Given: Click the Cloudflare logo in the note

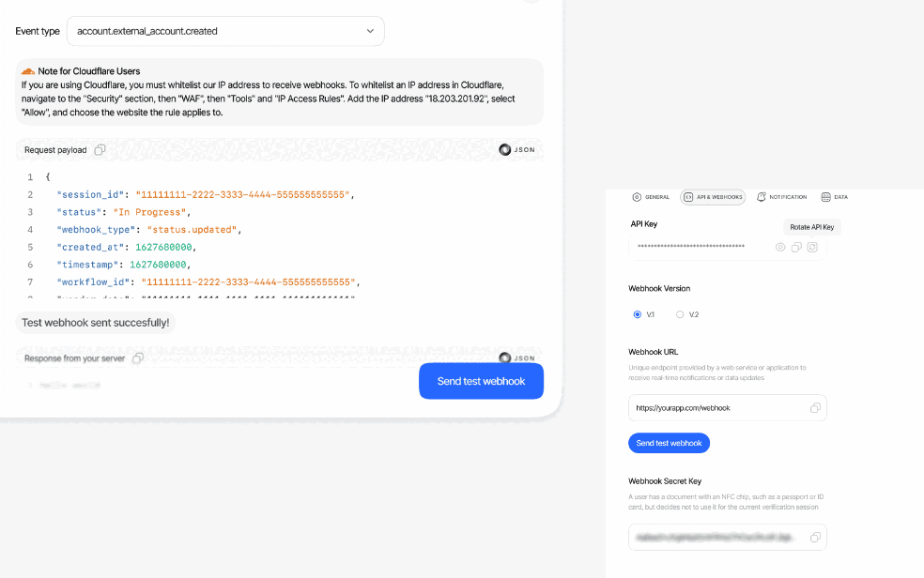Looking at the screenshot, I should click(28, 71).
